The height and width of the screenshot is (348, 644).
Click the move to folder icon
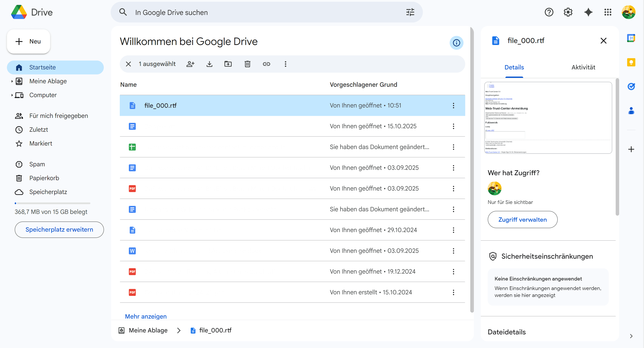pos(228,64)
